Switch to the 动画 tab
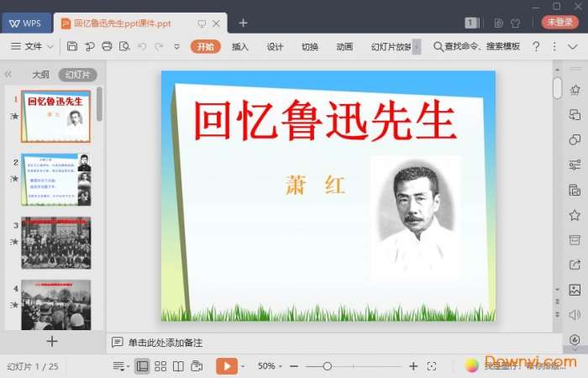Viewport: 588px width, 378px height. pos(344,47)
